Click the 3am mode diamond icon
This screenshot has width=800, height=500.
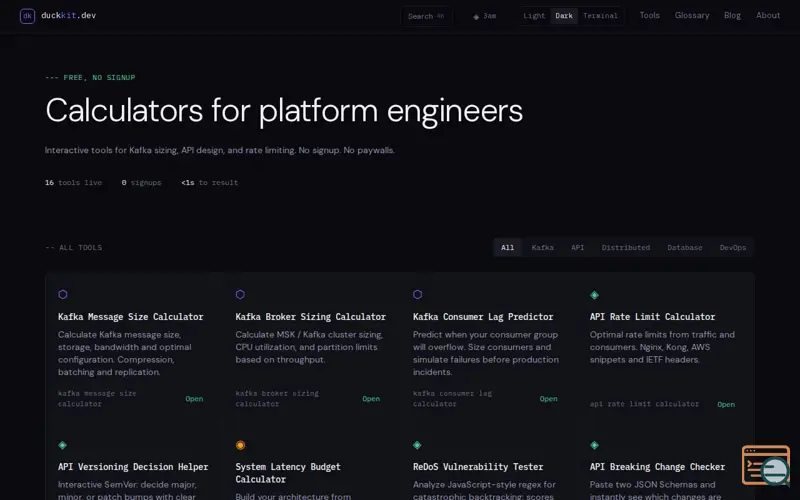476,16
